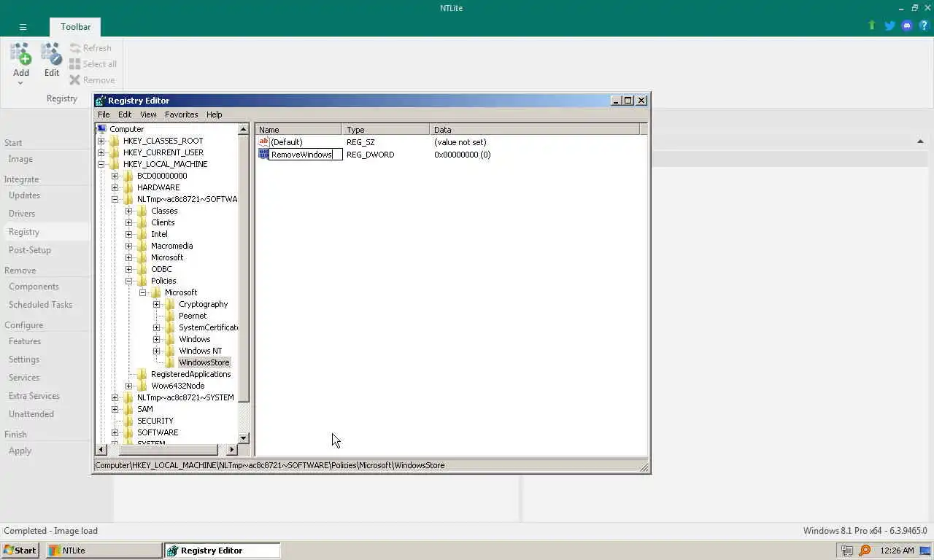Click the Name column header
Screen dimensions: 934x560
[299, 130]
